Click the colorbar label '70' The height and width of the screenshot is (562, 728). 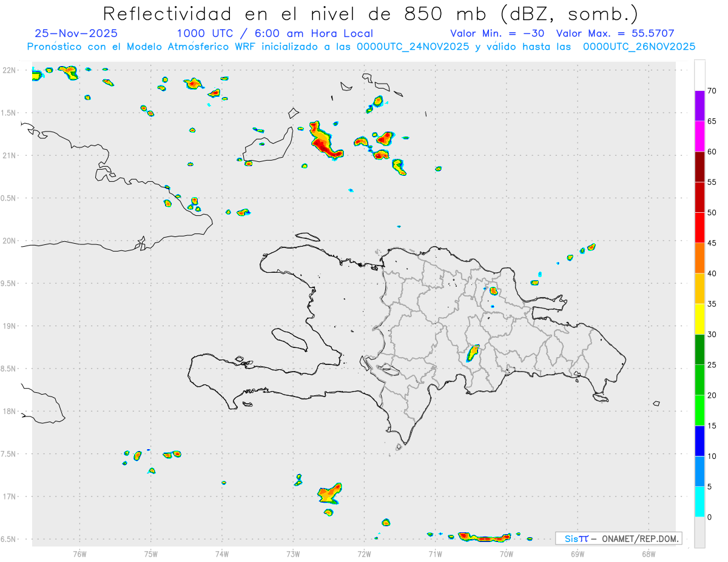[712, 91]
